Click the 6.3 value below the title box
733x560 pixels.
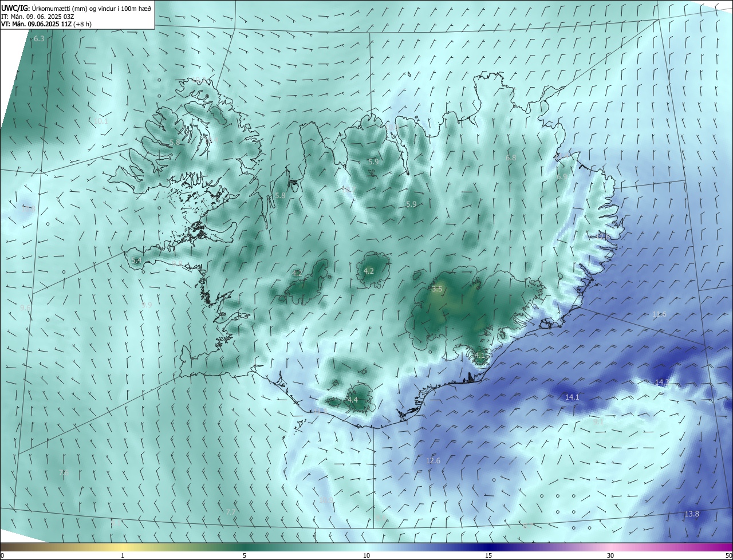(x=39, y=39)
